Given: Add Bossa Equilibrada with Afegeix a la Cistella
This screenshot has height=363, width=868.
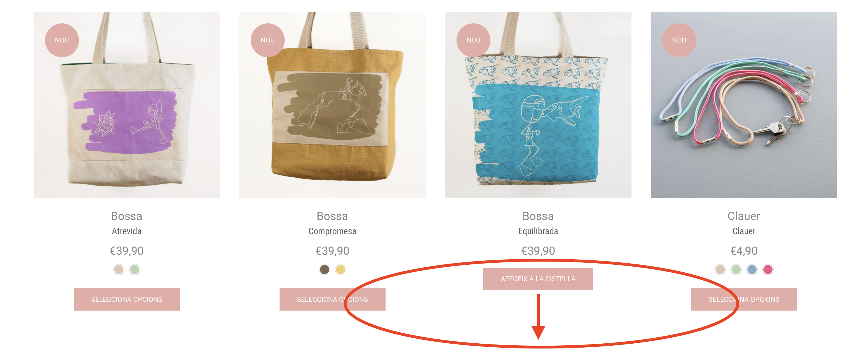Looking at the screenshot, I should click(x=538, y=279).
